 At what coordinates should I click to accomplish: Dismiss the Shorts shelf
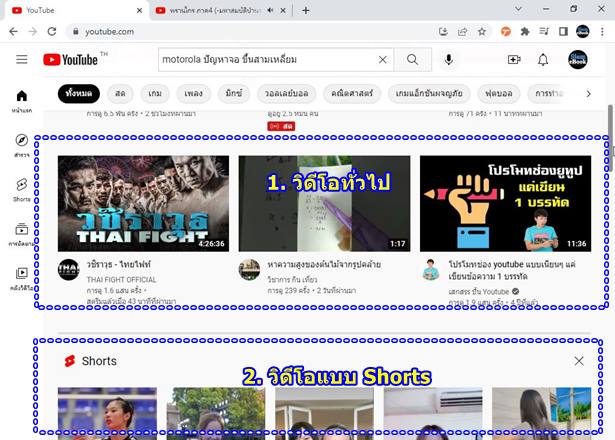[x=579, y=361]
